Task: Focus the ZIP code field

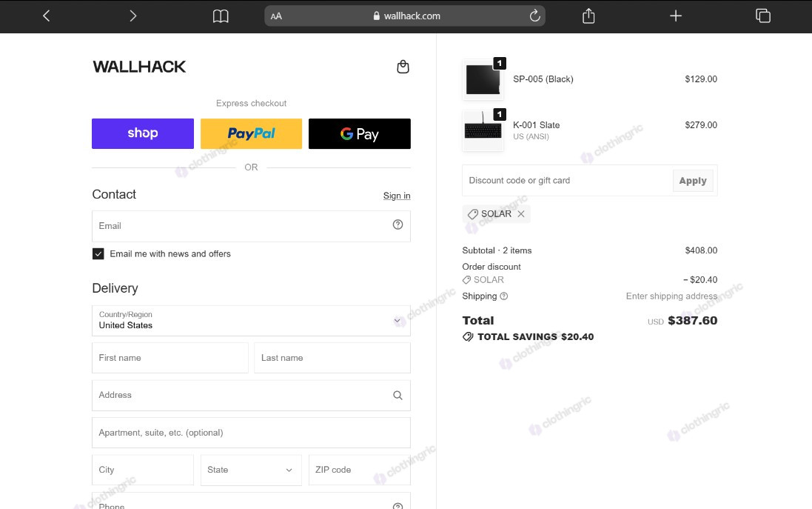Action: pos(360,470)
